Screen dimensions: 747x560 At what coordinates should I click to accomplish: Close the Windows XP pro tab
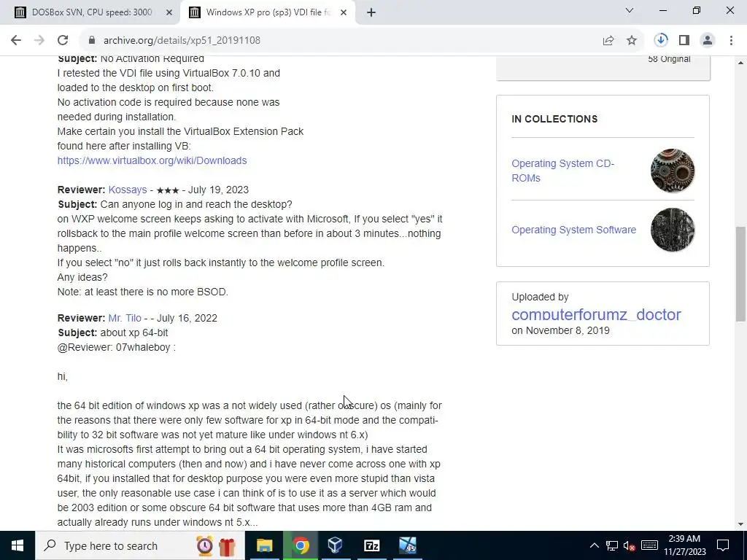click(344, 13)
